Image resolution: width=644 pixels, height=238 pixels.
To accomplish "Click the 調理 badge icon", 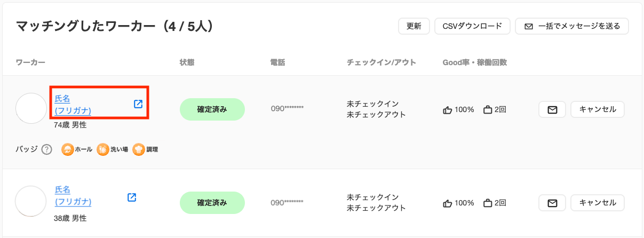I will click(x=139, y=149).
